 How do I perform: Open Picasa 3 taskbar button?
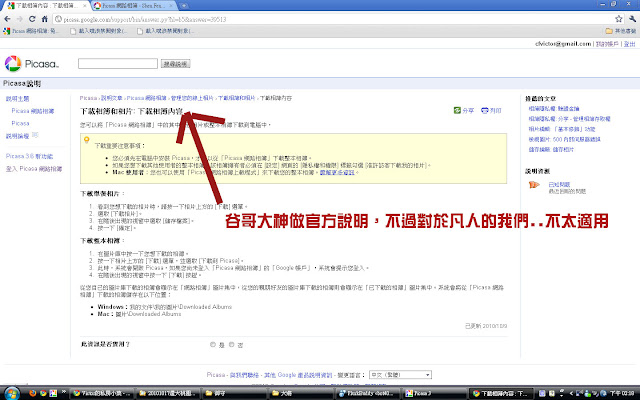coord(434,393)
